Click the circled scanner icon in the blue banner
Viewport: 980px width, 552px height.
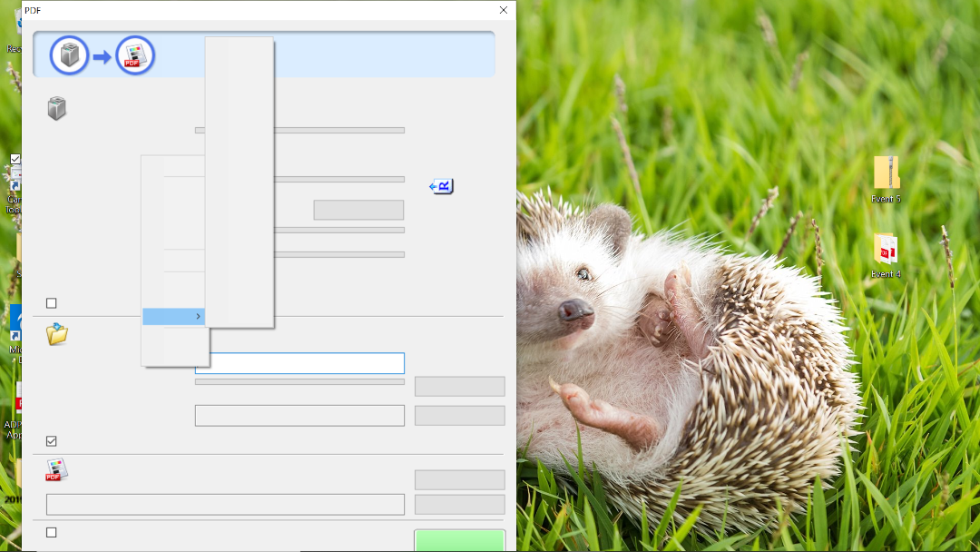pyautogui.click(x=69, y=55)
